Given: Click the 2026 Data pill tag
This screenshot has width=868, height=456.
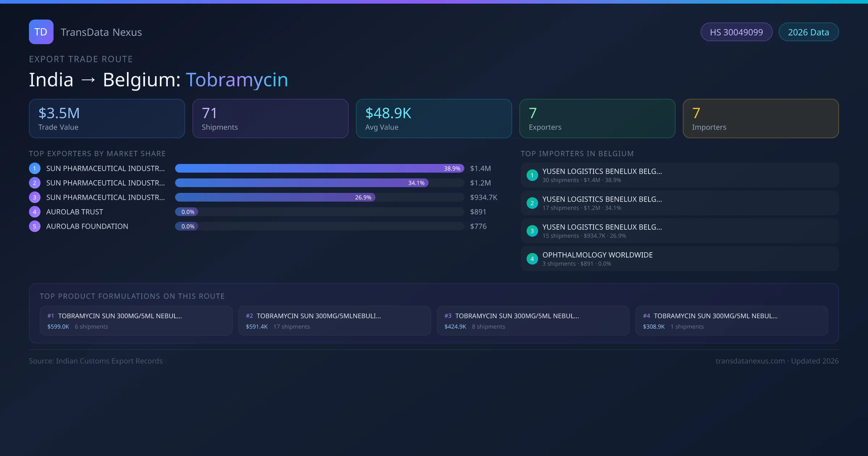Looking at the screenshot, I should 808,32.
